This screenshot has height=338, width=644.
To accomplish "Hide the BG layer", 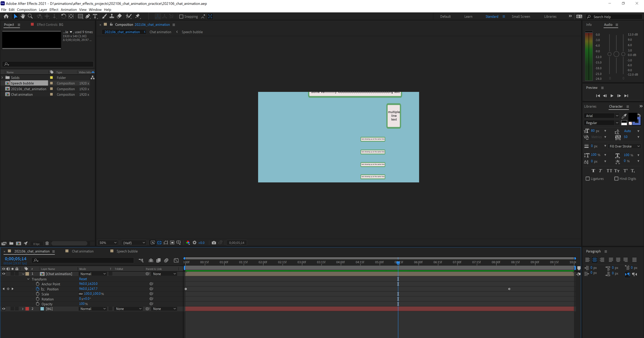I will click(4, 309).
